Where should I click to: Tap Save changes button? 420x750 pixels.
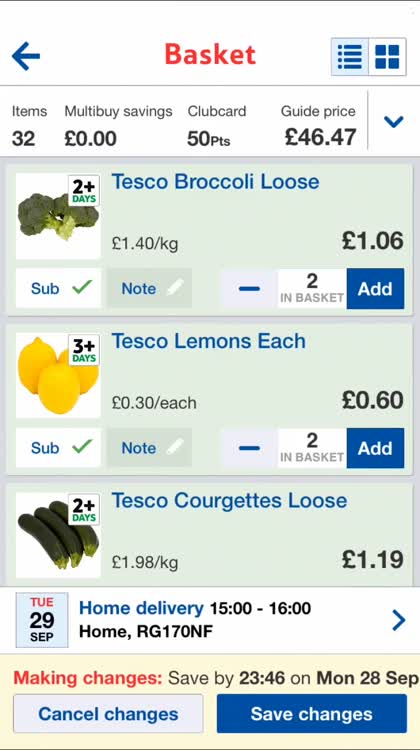pos(311,714)
